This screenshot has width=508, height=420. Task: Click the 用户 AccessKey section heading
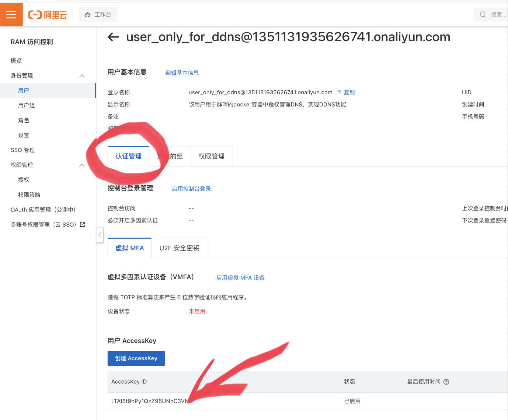pyautogui.click(x=132, y=341)
